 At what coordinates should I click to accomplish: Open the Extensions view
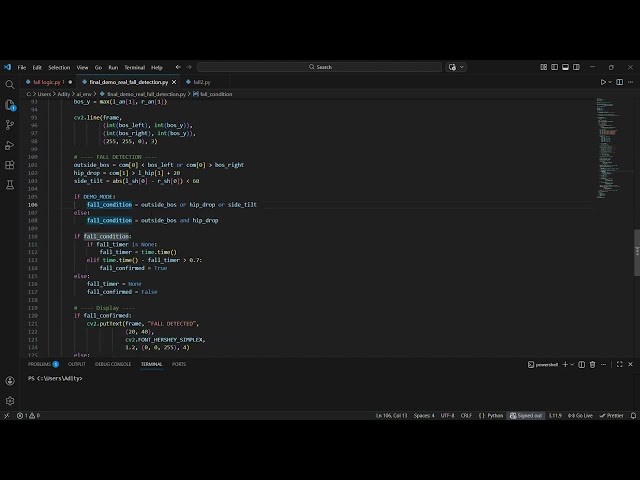tap(10, 165)
